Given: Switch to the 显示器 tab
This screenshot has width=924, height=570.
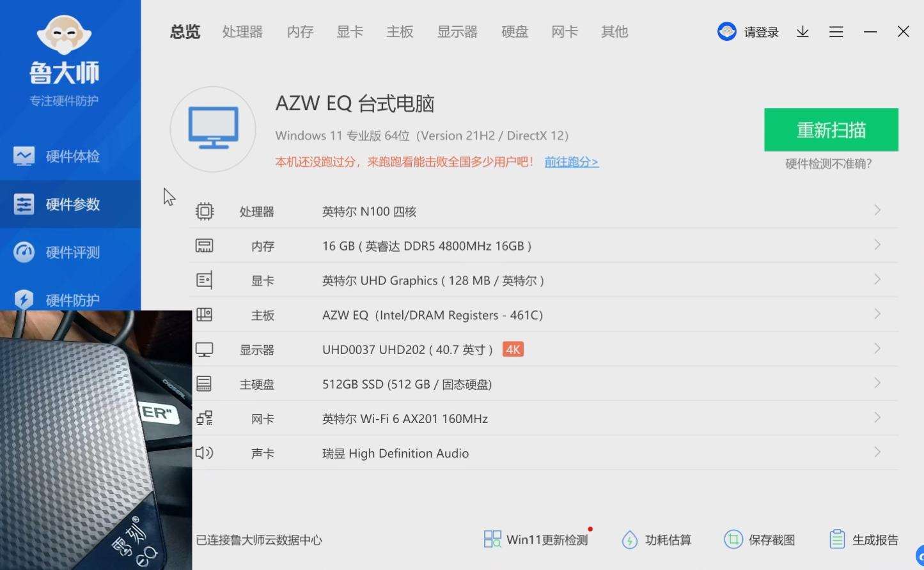Looking at the screenshot, I should point(457,32).
